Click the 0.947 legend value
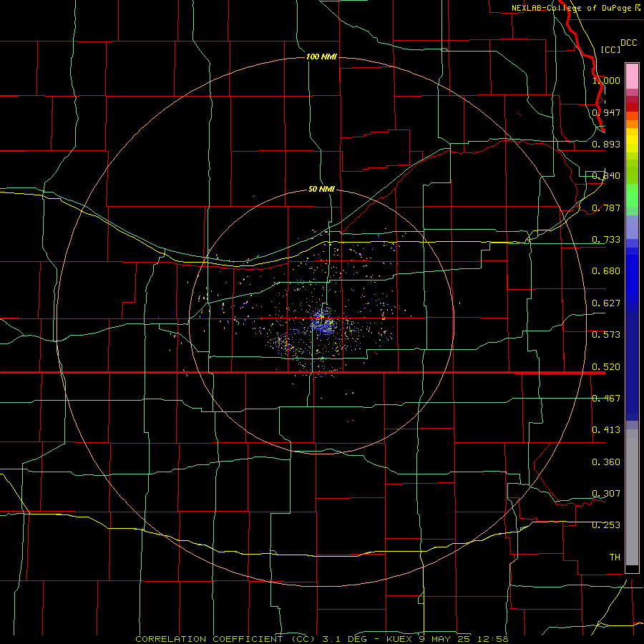The width and height of the screenshot is (644, 644). point(606,112)
